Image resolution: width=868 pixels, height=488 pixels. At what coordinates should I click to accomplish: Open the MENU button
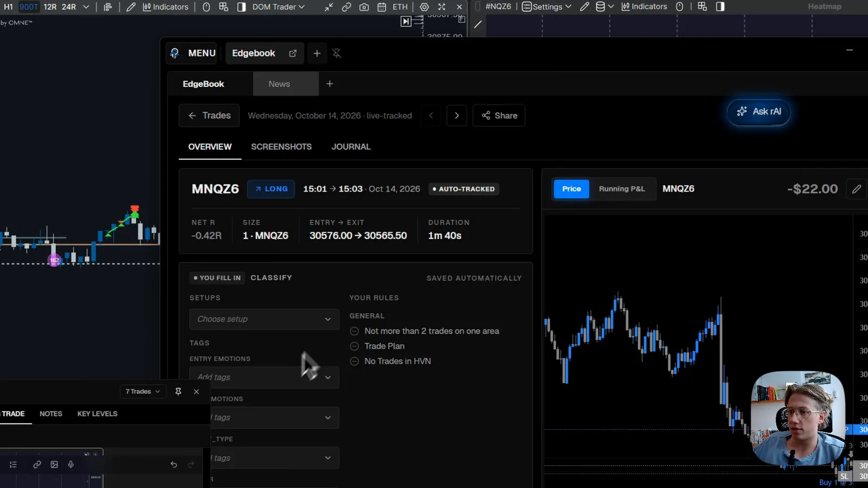[x=193, y=53]
